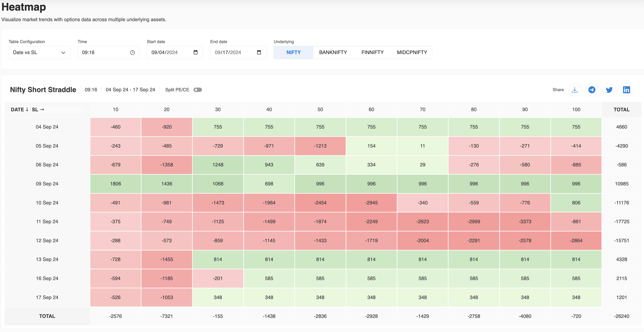The width and height of the screenshot is (644, 332).
Task: Click the Time field showing 09:16
Action: 109,53
